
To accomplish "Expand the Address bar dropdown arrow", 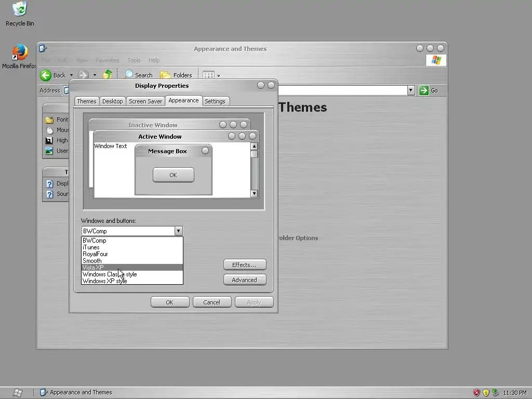I will click(411, 90).
